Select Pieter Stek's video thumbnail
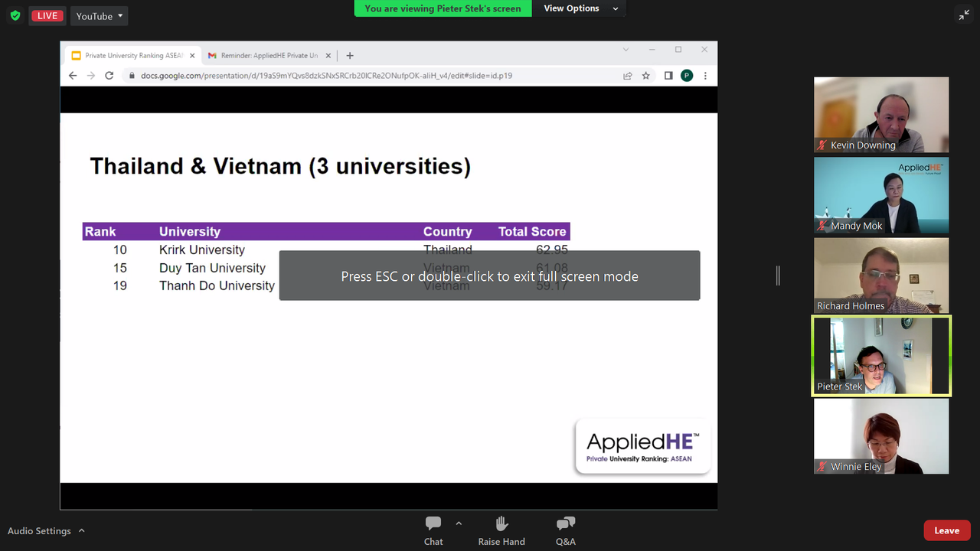The height and width of the screenshot is (551, 980). (880, 356)
